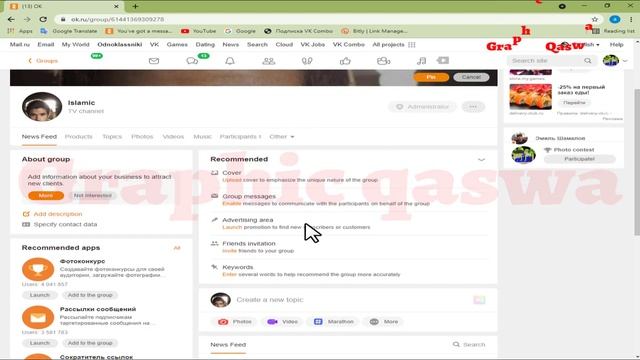
Task: Expand the Other tab dropdown
Action: click(282, 137)
